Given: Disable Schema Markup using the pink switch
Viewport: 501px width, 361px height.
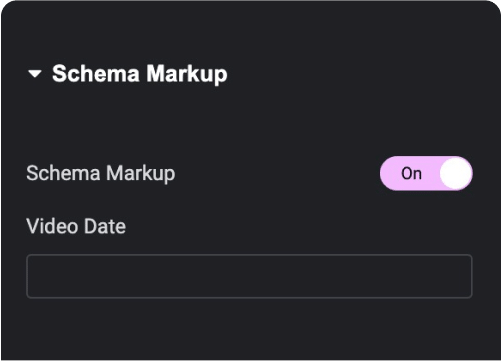Looking at the screenshot, I should (x=426, y=173).
